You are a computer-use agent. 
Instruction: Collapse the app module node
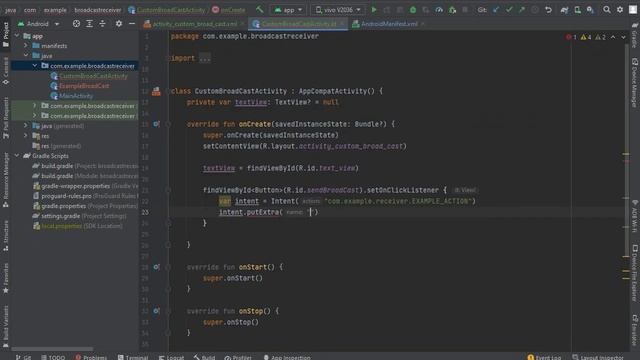pyautogui.click(x=17, y=36)
